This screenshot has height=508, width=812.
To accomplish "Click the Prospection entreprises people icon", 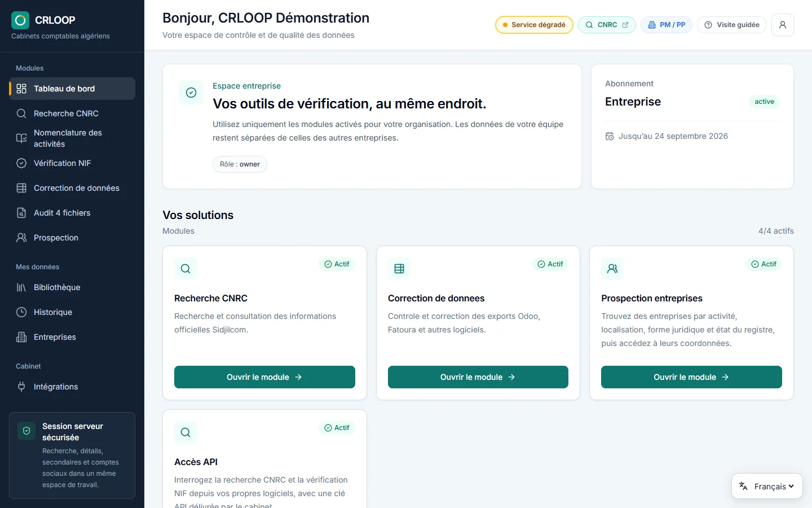I will (x=612, y=269).
